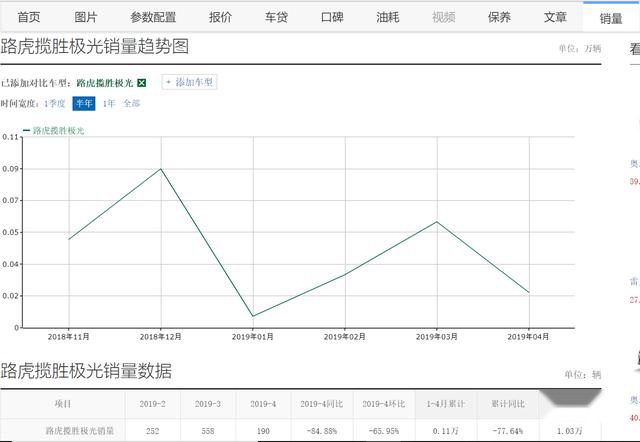Set time range to 1年
Screen dimensions: 640x442
pyautogui.click(x=109, y=103)
